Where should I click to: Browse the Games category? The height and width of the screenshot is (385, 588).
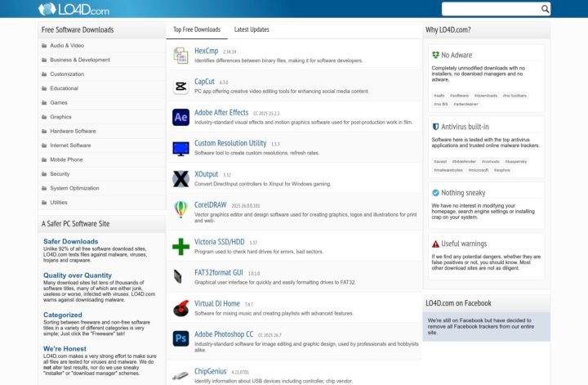point(59,102)
